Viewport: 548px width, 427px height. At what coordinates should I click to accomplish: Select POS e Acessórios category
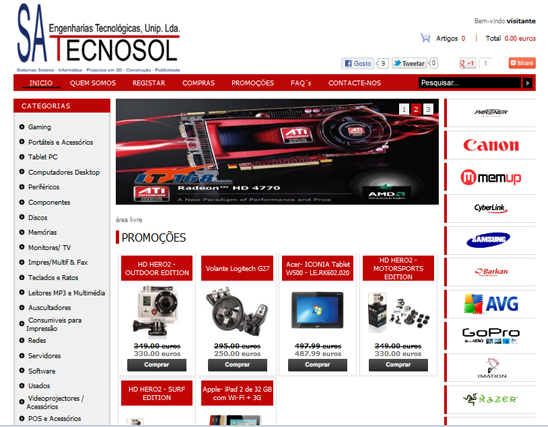coord(55,418)
